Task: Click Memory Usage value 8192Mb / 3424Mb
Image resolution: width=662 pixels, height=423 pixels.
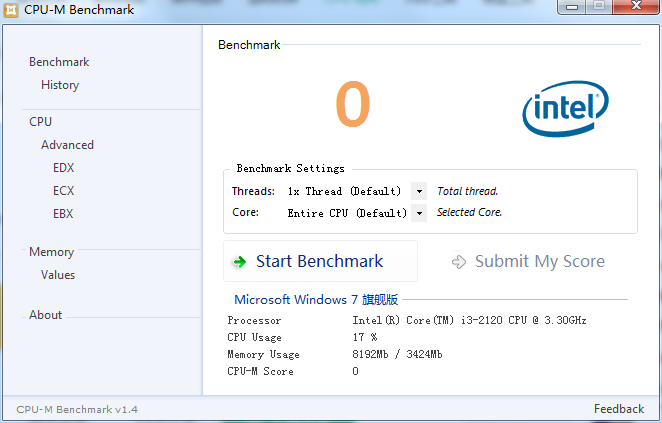Action: coord(397,354)
